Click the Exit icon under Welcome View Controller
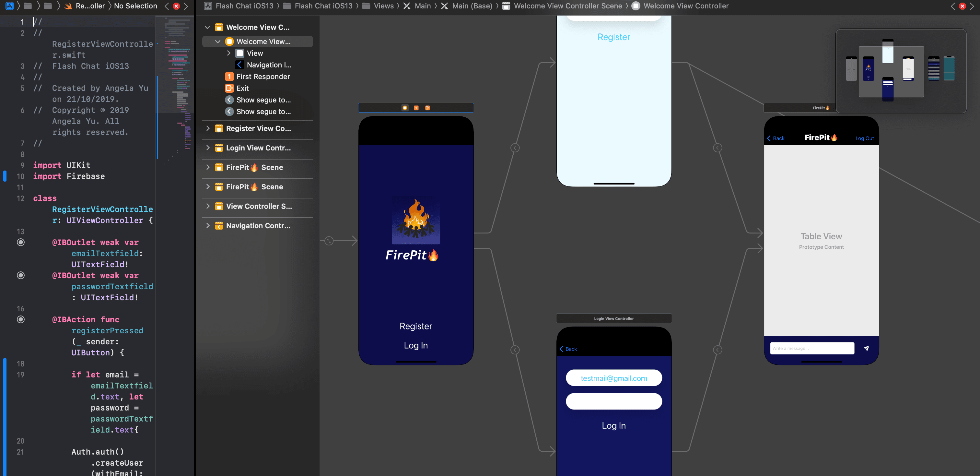Viewport: 980px width, 476px height. click(x=230, y=88)
